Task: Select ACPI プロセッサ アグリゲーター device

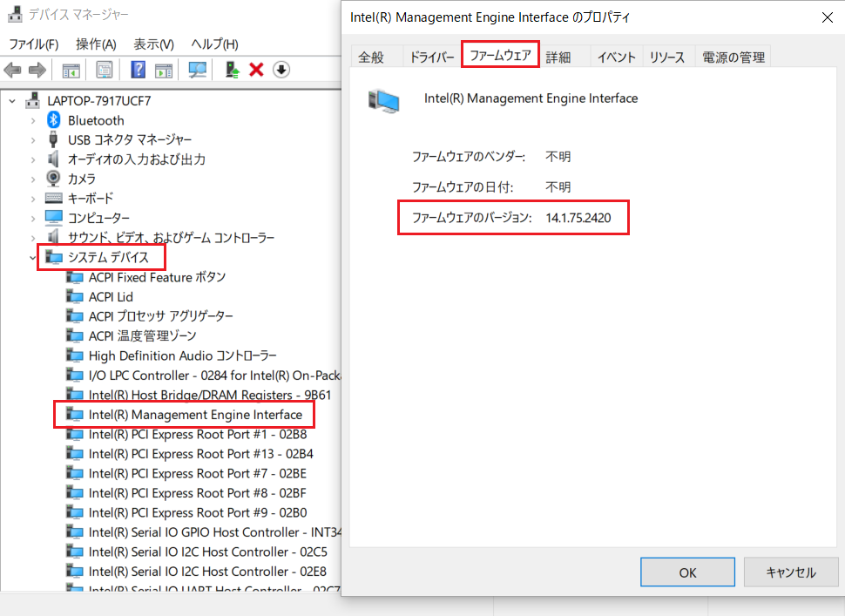Action: [x=160, y=316]
